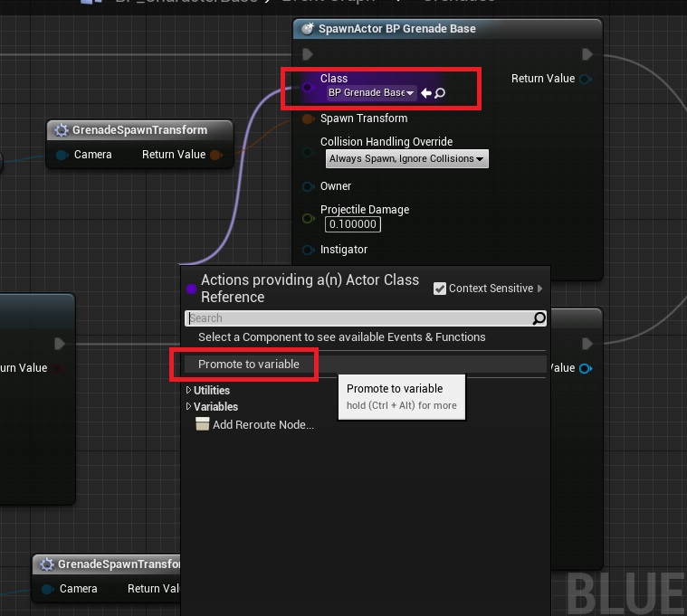Click the Owner input pin on SpawnActor
Viewport: 687px width, 616px height.
click(x=308, y=186)
